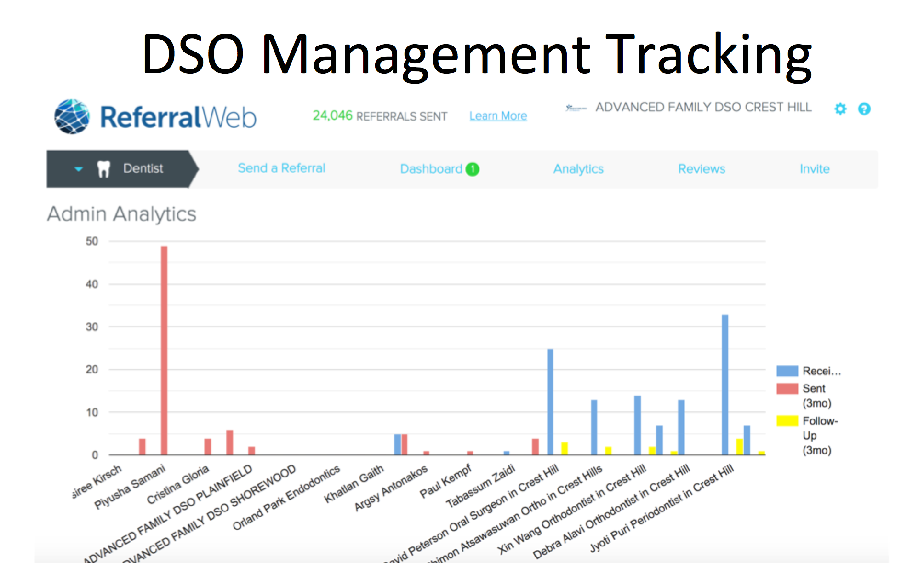
Task: Click the tallest blue bar reaching 33
Action: (725, 385)
